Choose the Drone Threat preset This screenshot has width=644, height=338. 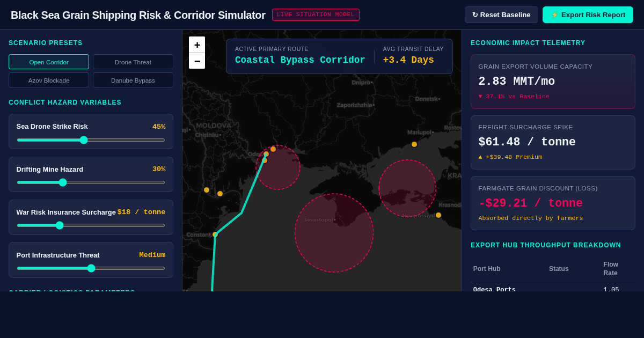(x=133, y=62)
